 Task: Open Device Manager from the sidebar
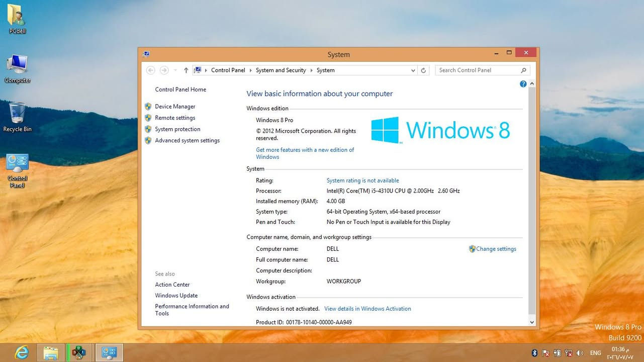[175, 107]
